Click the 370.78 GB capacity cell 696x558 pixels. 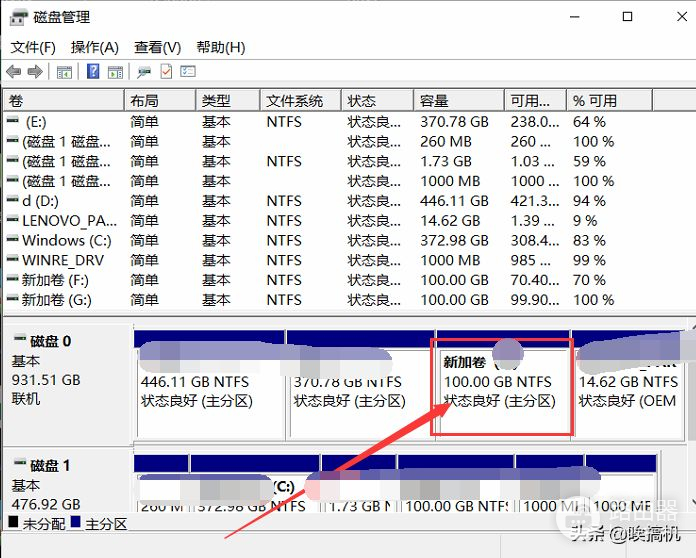pyautogui.click(x=455, y=122)
